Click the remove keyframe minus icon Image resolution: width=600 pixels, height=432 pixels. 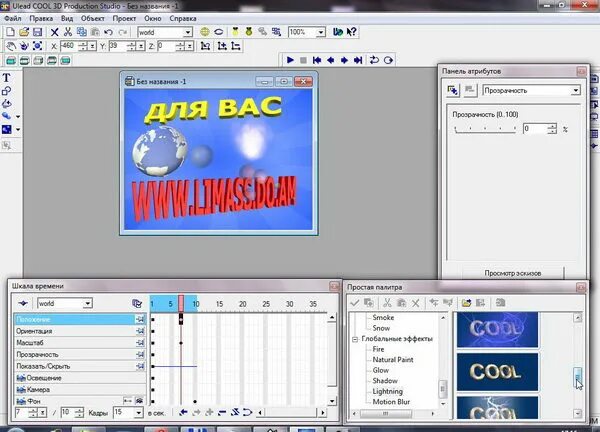[x=222, y=412]
